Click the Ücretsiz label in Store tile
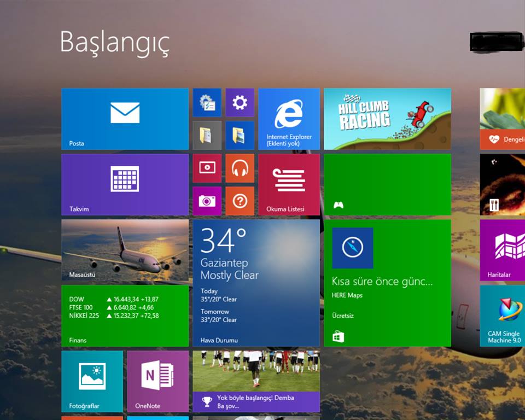Image resolution: width=525 pixels, height=420 pixels. 343,316
